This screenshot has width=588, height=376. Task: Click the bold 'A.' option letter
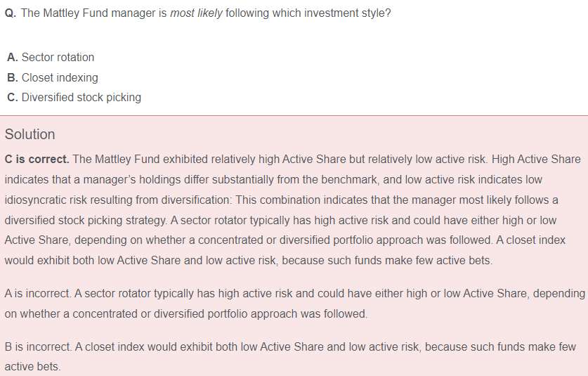(13, 58)
